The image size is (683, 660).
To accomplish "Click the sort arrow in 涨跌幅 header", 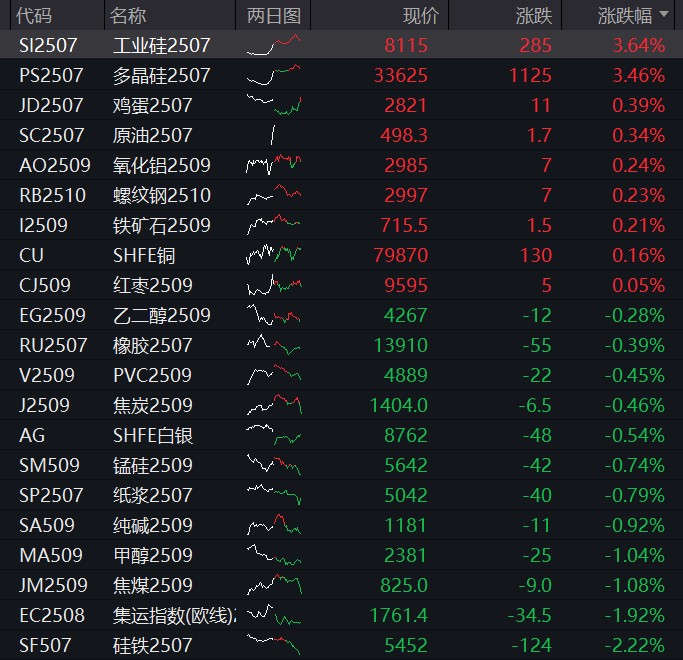I will click(662, 15).
